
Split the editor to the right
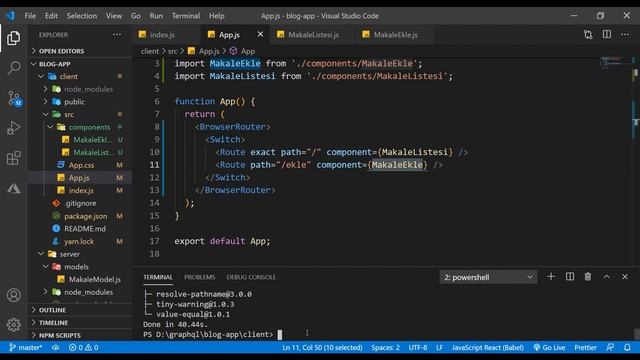point(607,34)
